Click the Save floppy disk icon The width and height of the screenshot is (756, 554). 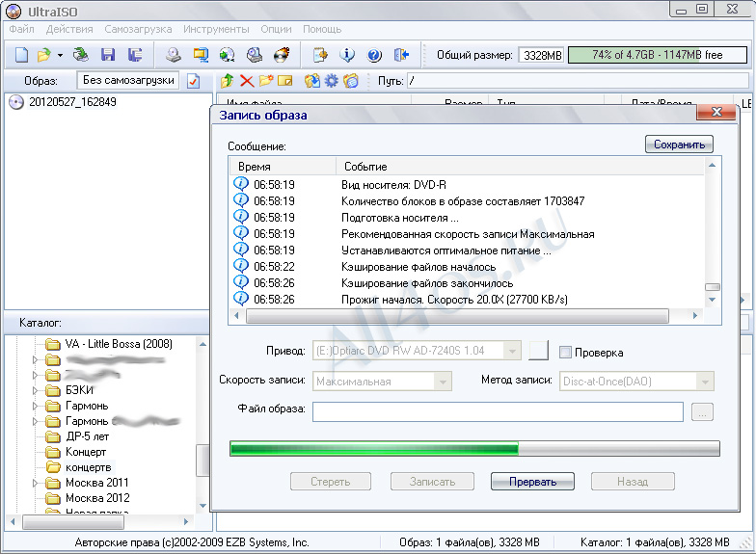coord(108,54)
